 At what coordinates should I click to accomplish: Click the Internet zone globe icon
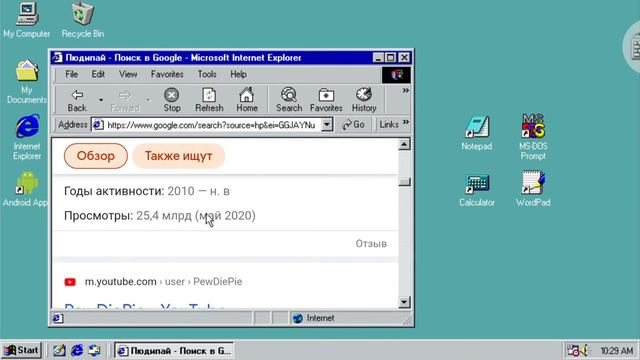tap(298, 318)
